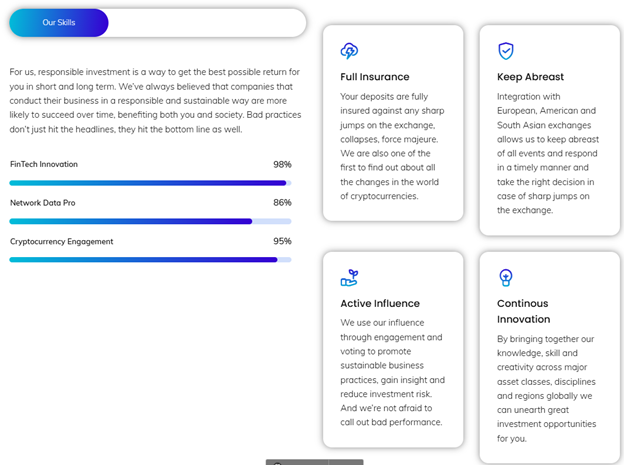This screenshot has height=465, width=624.
Task: Click the Active Influence heading
Action: [380, 303]
